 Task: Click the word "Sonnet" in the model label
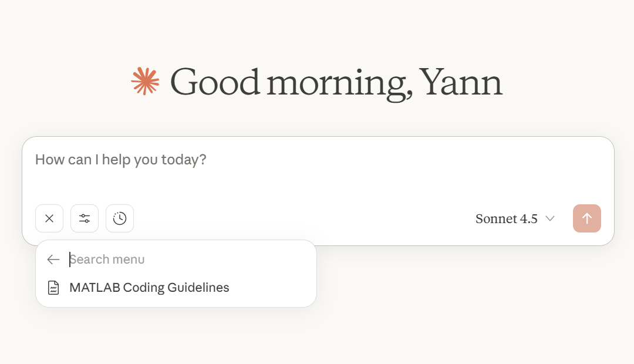pyautogui.click(x=496, y=219)
